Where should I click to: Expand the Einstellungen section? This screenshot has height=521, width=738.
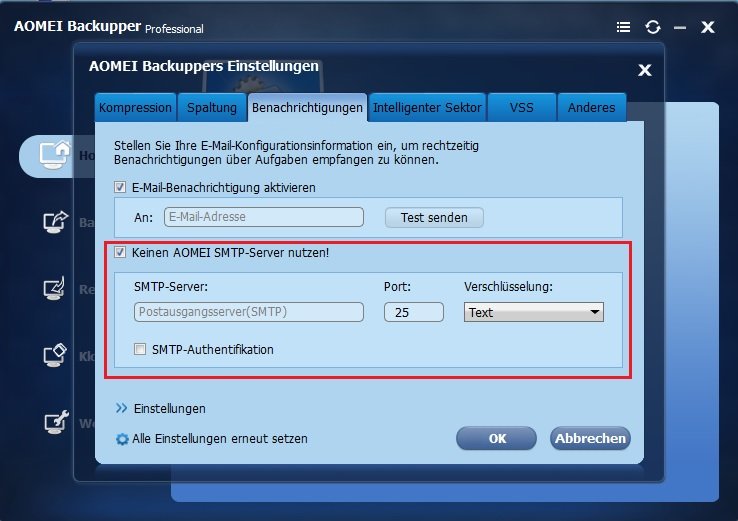tap(169, 409)
